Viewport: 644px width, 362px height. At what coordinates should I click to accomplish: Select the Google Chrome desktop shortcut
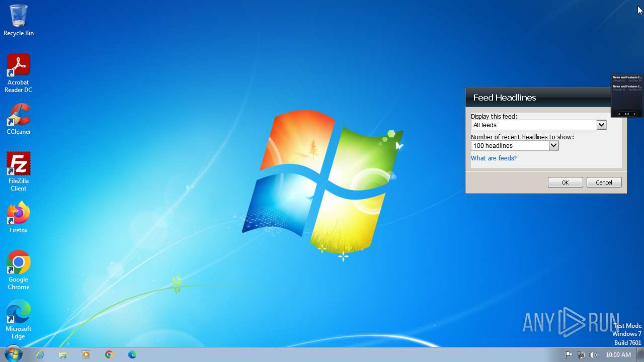[19, 270]
